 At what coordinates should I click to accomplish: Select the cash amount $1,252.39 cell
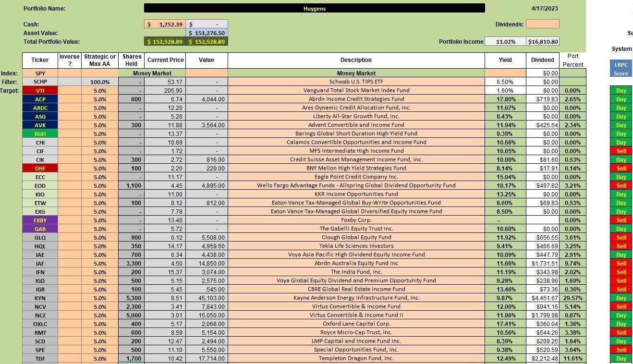165,24
